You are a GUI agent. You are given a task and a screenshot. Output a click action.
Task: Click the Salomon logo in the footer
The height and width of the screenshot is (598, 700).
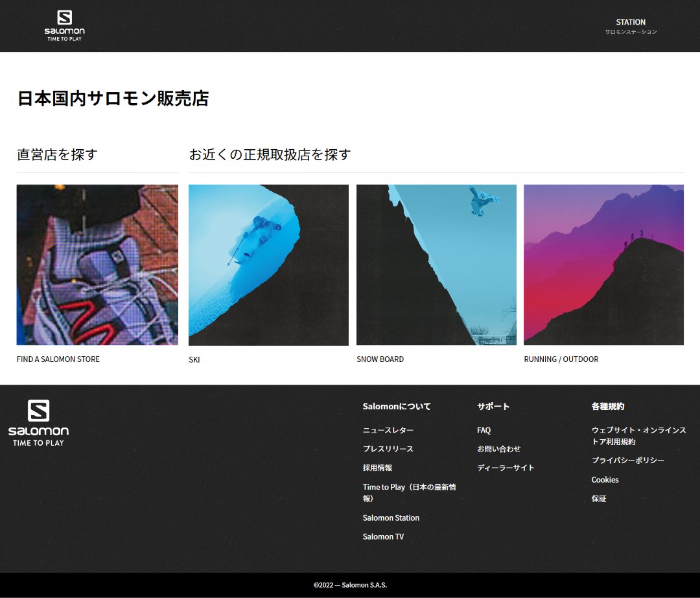pos(38,423)
